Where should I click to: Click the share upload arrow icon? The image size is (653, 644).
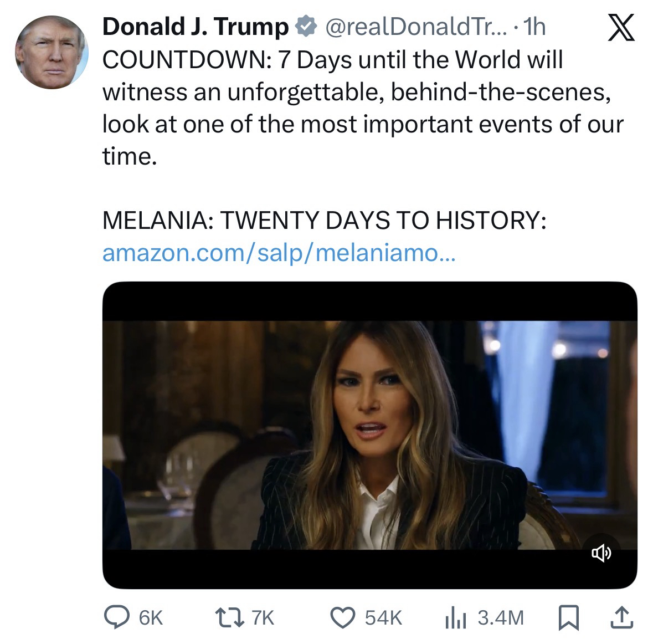point(621,617)
